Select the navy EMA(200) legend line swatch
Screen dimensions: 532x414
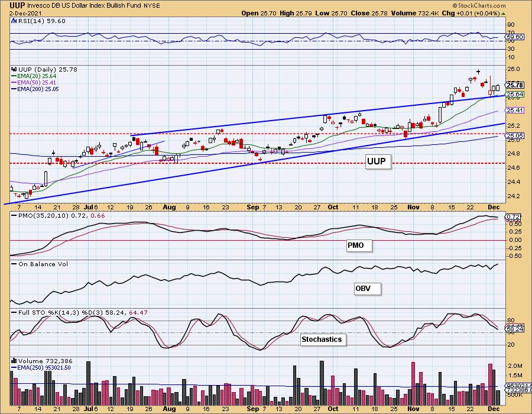(x=14, y=89)
